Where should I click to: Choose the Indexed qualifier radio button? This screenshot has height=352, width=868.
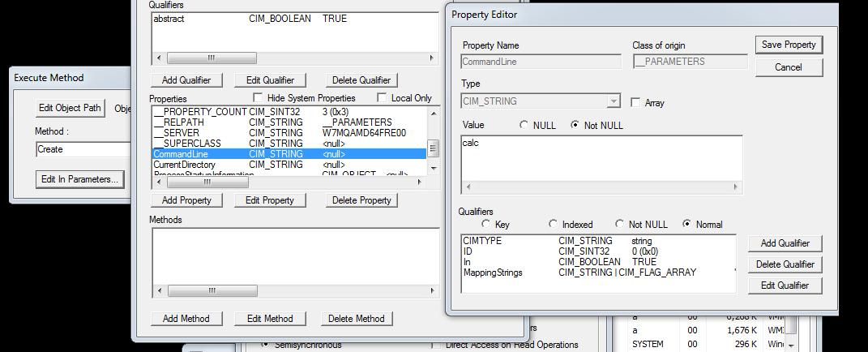click(x=553, y=224)
